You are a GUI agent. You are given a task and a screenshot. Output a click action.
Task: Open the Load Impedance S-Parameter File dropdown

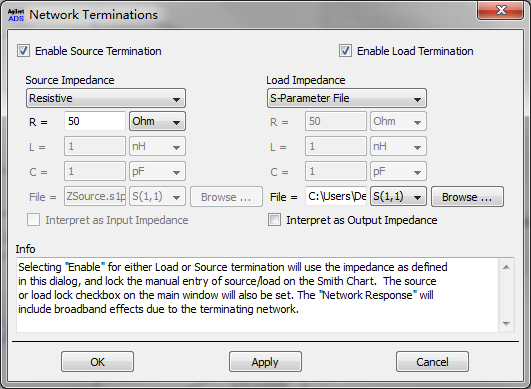tap(346, 99)
